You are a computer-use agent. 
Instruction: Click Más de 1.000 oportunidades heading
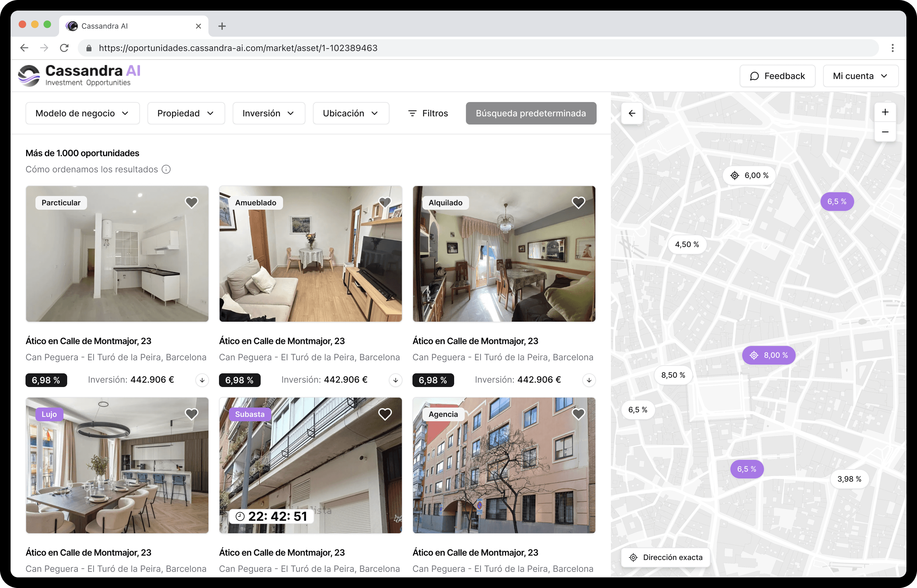[82, 153]
